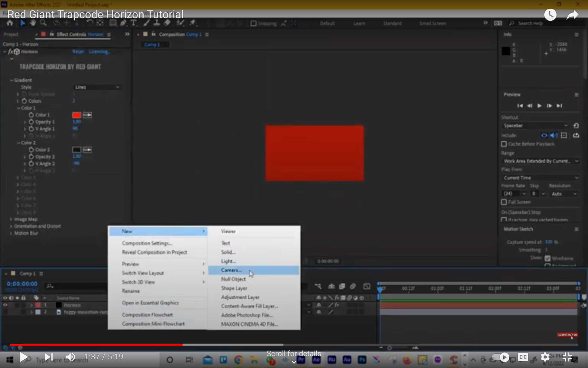The image size is (588, 368).
Task: Select Null Object in the submenu
Action: [233, 279]
